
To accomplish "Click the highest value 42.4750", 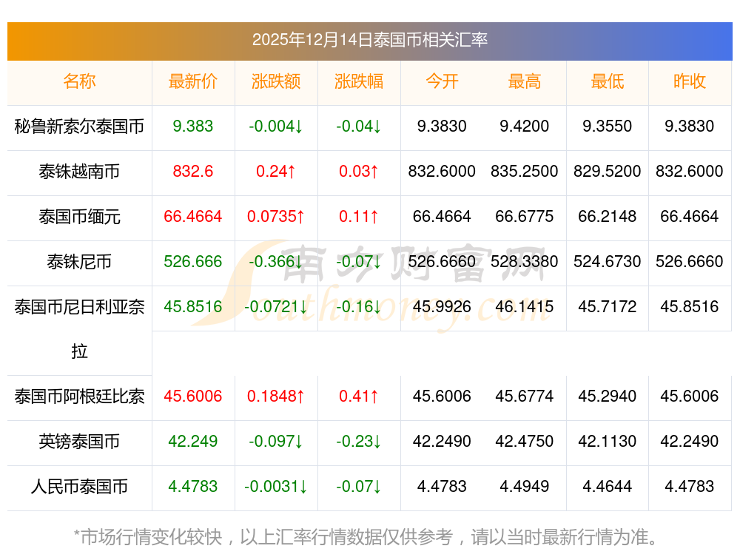I will [525, 441].
